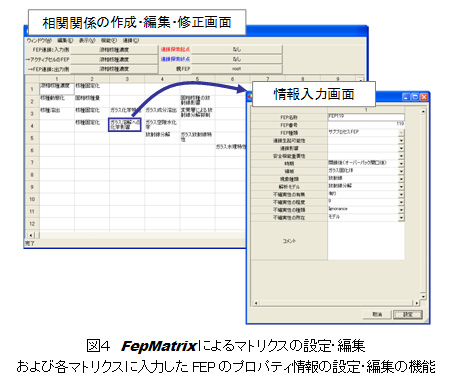Click matrix column header 3

[127, 79]
